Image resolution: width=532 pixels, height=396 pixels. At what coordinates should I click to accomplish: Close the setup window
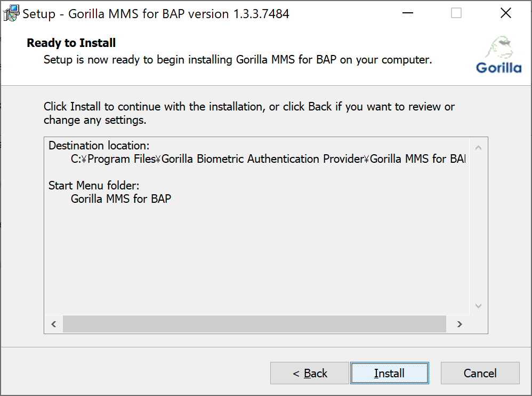(505, 13)
